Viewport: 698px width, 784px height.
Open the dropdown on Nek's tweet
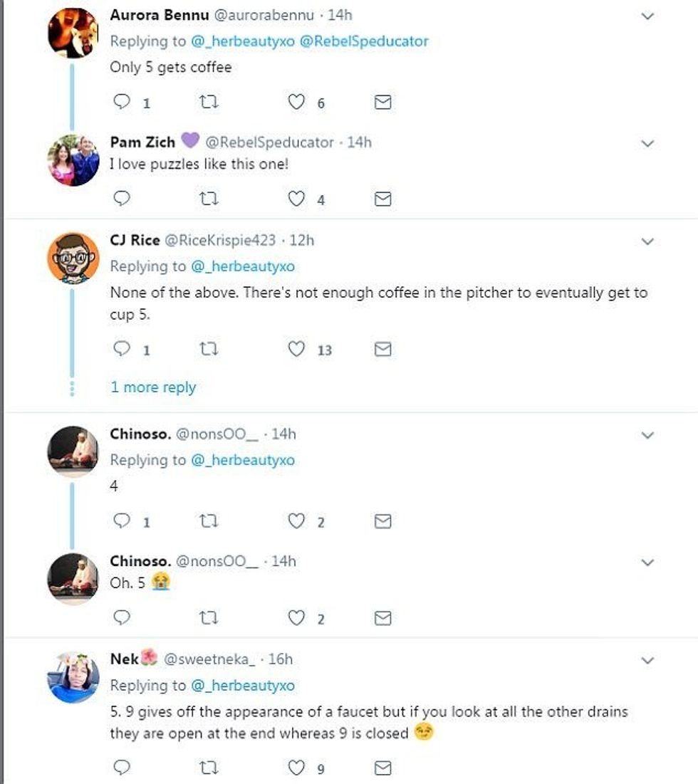[x=647, y=660]
